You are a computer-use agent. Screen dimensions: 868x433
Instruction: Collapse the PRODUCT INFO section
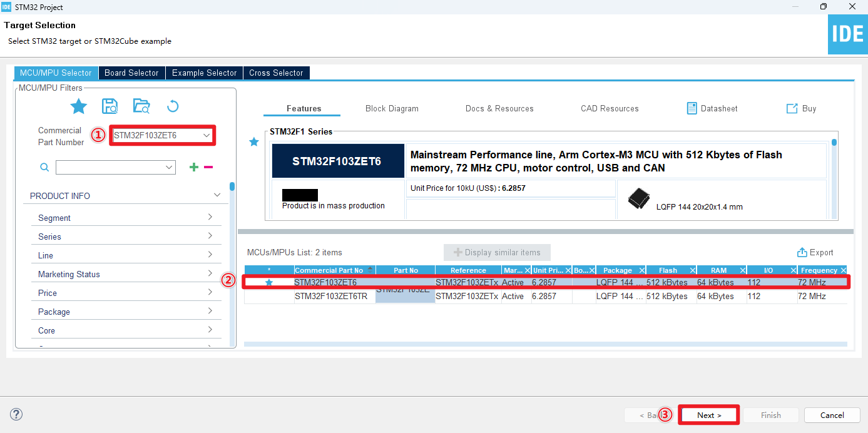coord(217,195)
